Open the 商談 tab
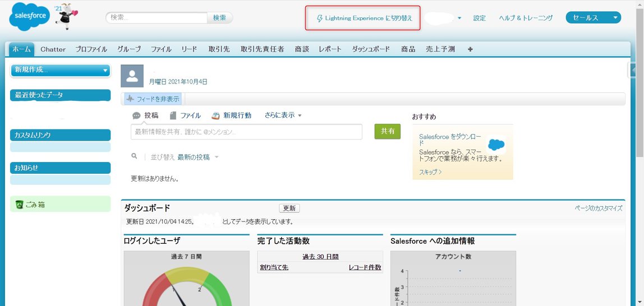 pos(302,49)
